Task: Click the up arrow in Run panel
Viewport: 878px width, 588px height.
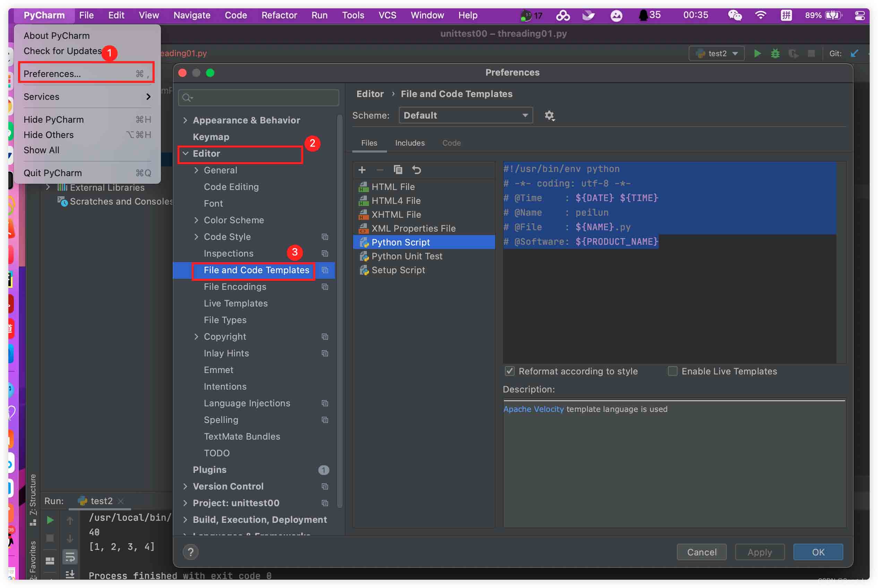Action: (70, 520)
